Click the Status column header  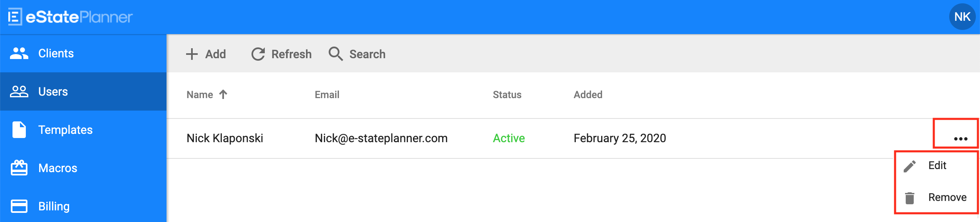[x=507, y=95]
